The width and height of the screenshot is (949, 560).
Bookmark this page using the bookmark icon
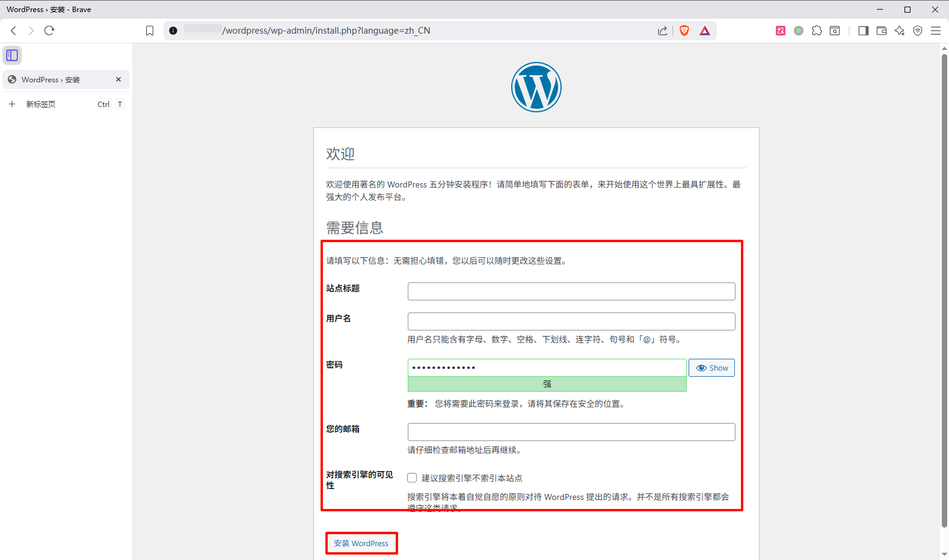(x=150, y=31)
